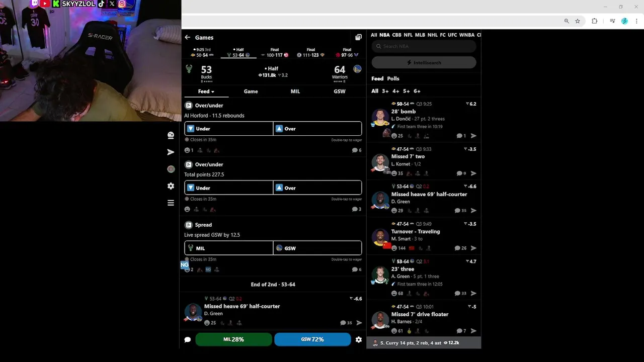Open the Warriors team logo

357,69
